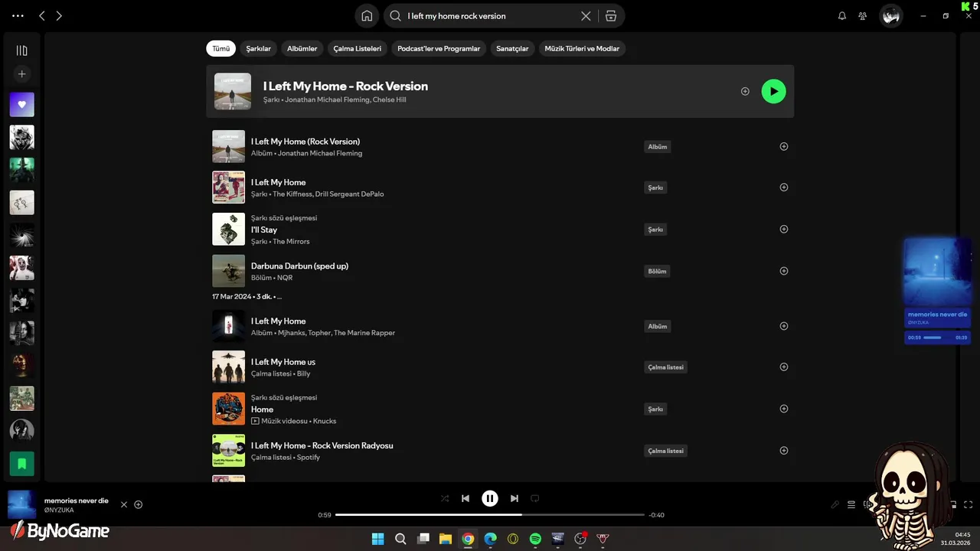Open the play queue icon

tap(851, 504)
